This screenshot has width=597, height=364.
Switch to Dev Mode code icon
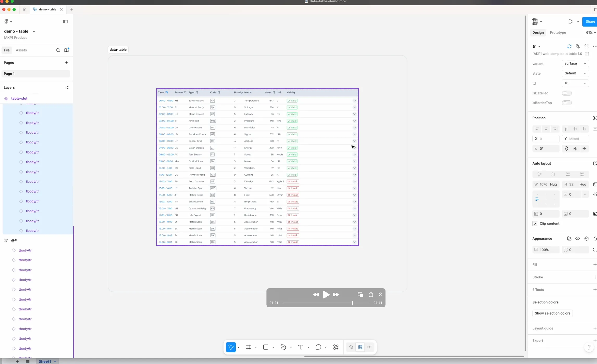[x=369, y=347]
